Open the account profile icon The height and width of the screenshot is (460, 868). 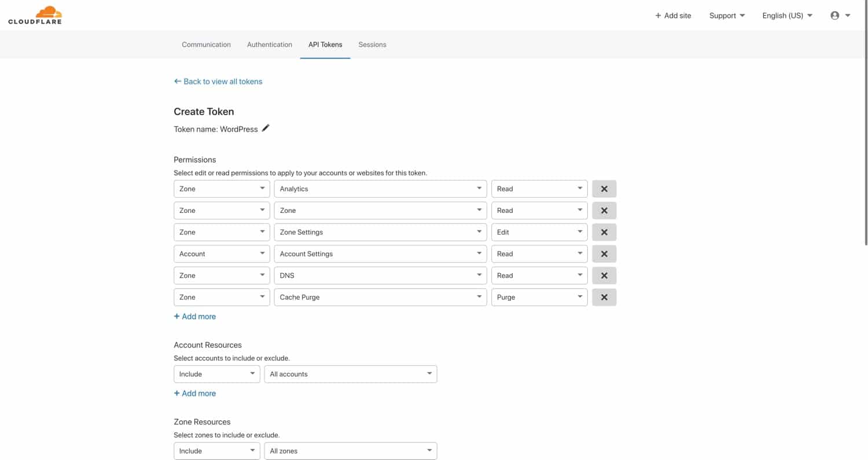pos(834,16)
